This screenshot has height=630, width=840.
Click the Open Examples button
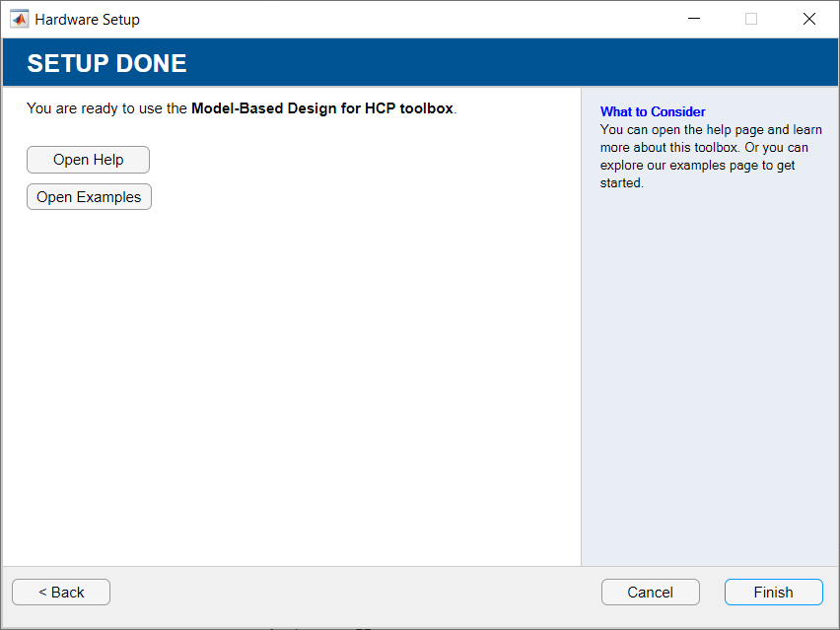click(89, 197)
